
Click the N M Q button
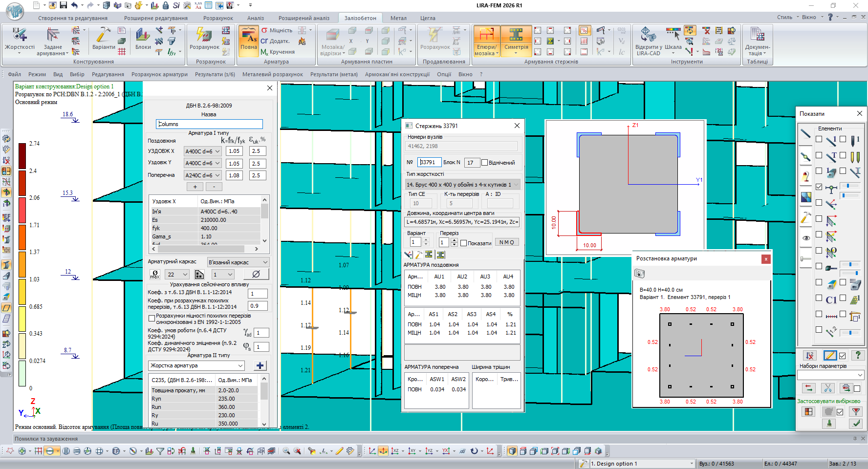(x=506, y=242)
